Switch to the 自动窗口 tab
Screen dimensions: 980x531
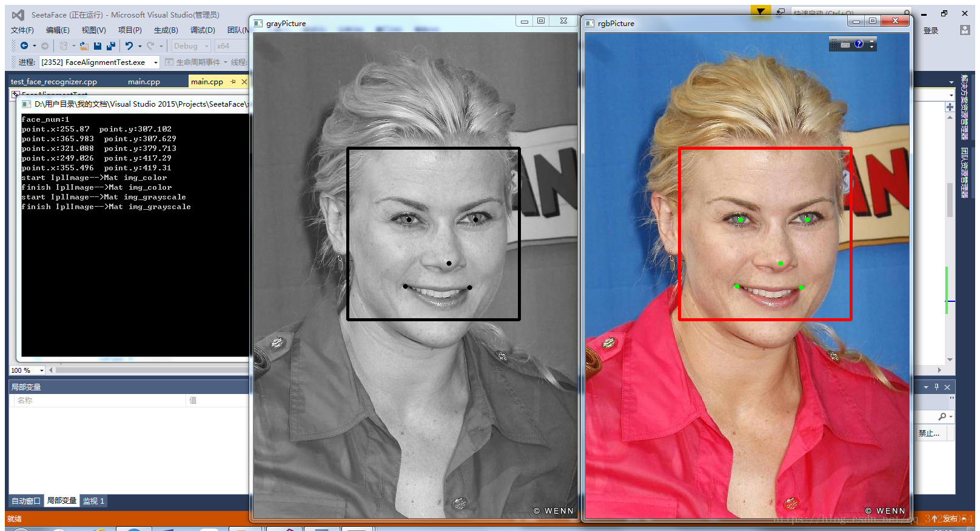26,501
